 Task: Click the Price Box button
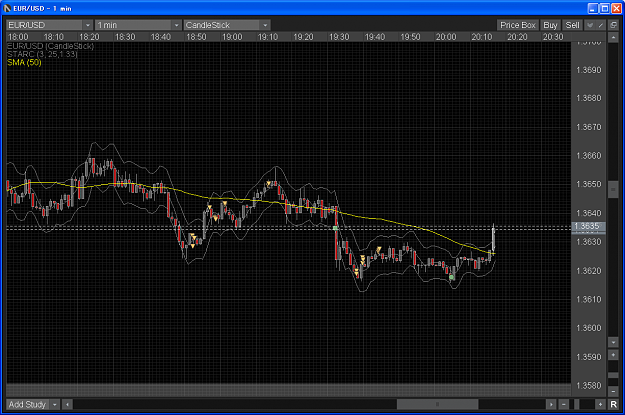point(517,25)
